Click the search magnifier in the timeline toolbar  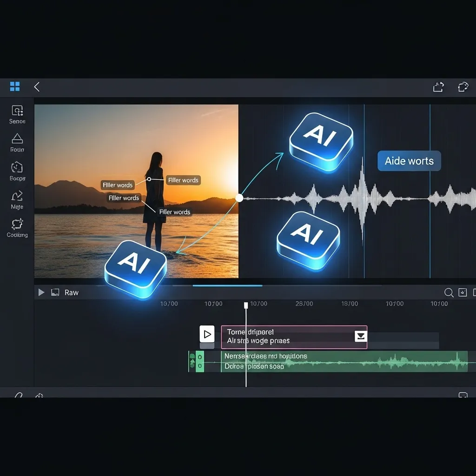(x=449, y=292)
